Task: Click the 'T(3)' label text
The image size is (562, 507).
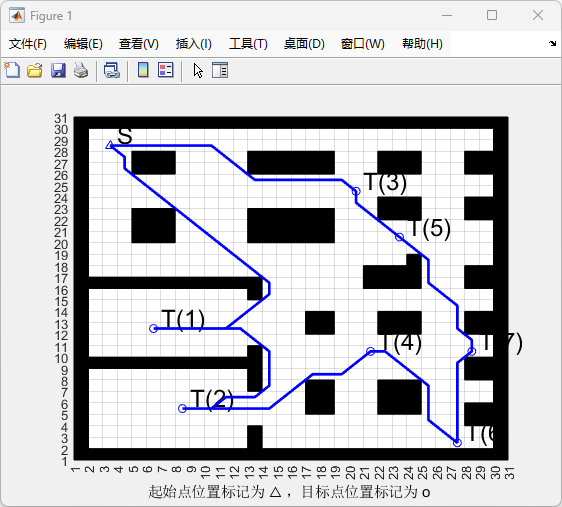Action: pos(385,182)
